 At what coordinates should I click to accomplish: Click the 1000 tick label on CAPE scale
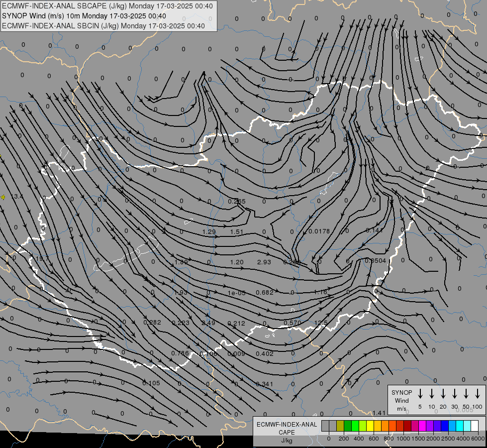403,439
